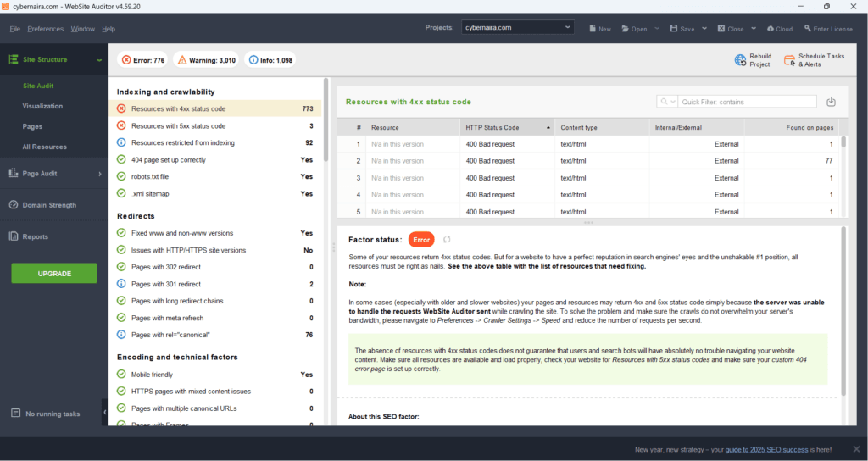
Task: Select Pages in the sidebar
Action: tap(33, 126)
